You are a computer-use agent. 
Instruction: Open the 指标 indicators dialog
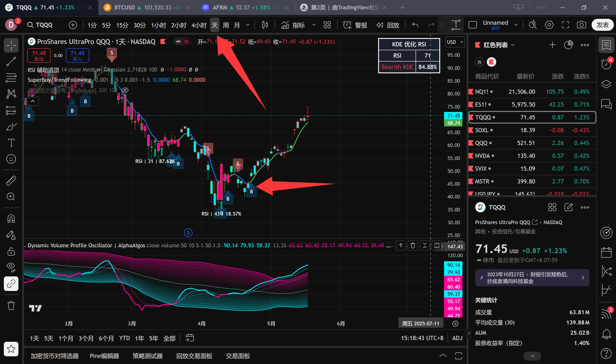[293, 25]
